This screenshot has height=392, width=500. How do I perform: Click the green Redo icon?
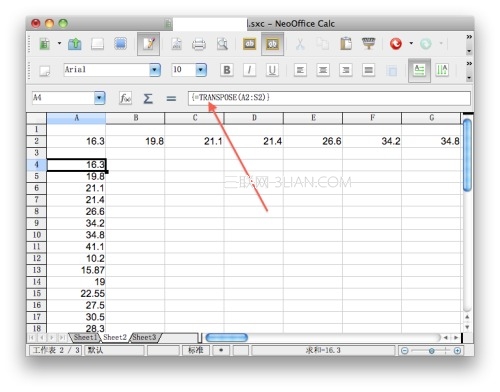pyautogui.click(x=426, y=44)
